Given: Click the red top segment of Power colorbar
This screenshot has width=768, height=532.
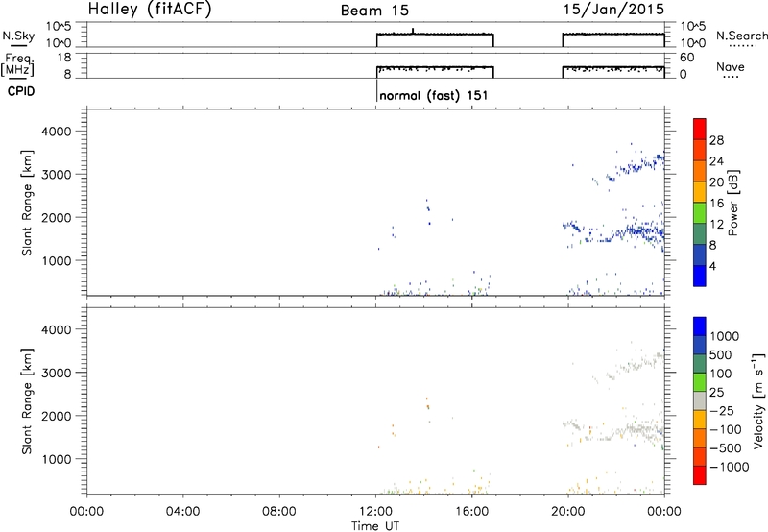Looking at the screenshot, I should click(700, 129).
